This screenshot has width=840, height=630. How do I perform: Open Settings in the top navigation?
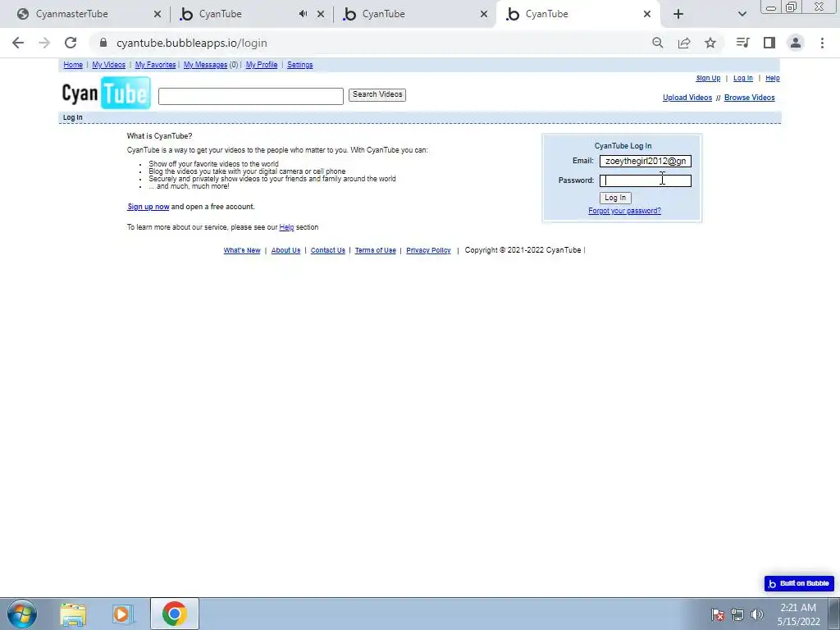[x=300, y=65]
